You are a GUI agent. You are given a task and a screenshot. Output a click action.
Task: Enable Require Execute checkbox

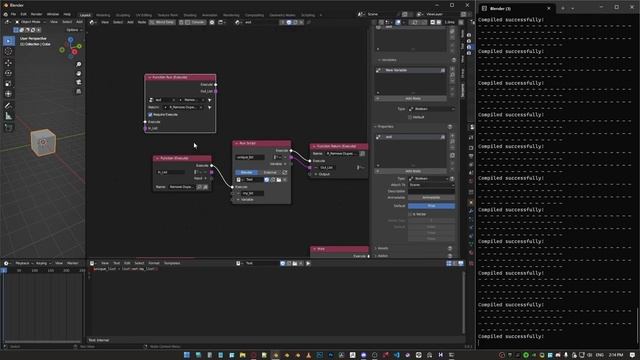point(150,115)
